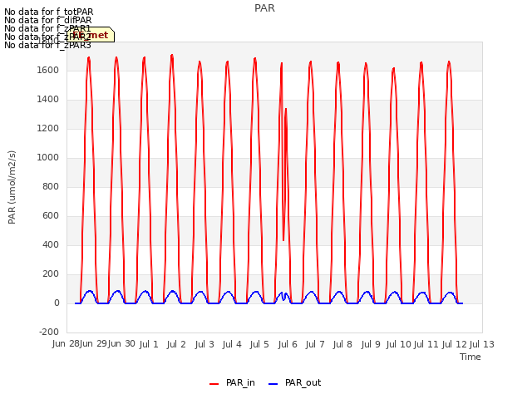Click the y-axis tick value 800
The height and width of the screenshot is (399, 532).
coord(51,186)
